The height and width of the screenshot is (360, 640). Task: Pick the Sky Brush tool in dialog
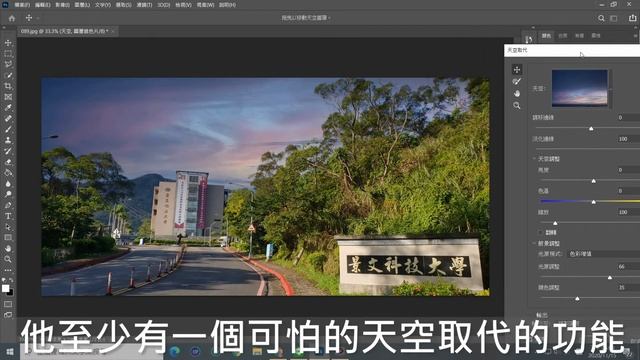point(517,82)
